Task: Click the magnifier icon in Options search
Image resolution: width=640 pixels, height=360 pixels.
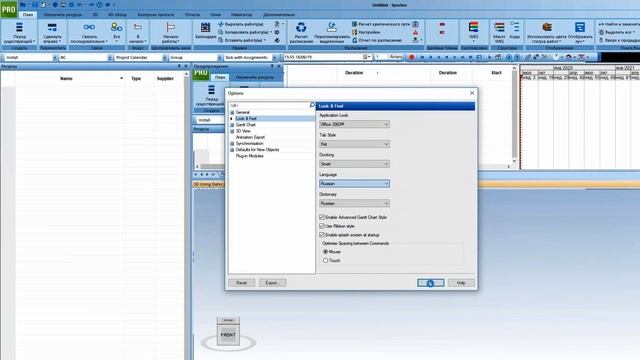Action: click(x=312, y=105)
